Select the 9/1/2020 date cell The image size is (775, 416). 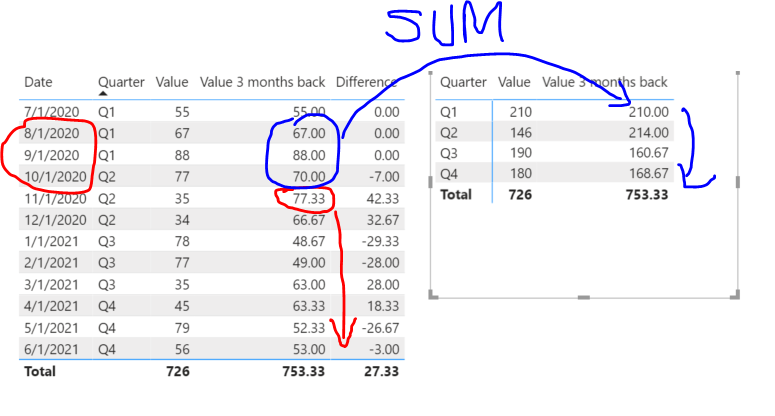[51, 155]
